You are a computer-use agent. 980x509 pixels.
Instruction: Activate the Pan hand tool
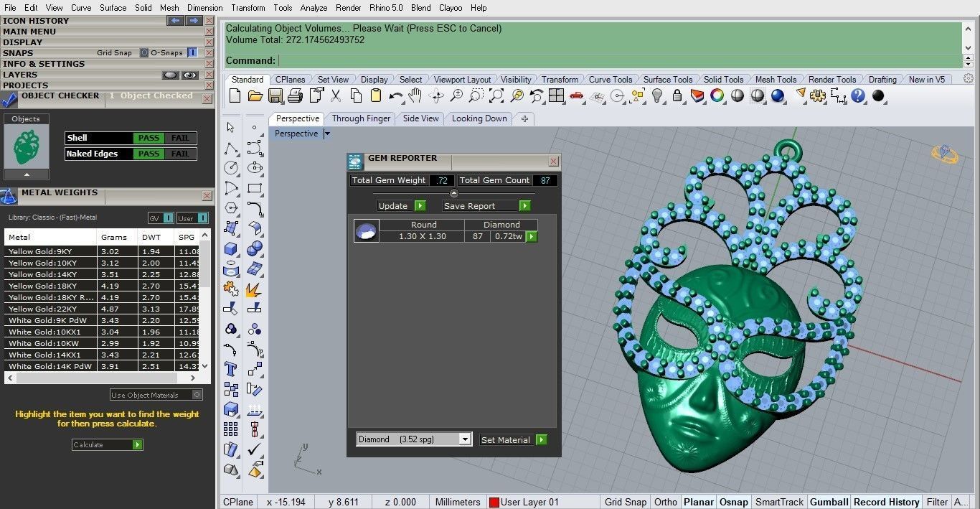pyautogui.click(x=415, y=95)
